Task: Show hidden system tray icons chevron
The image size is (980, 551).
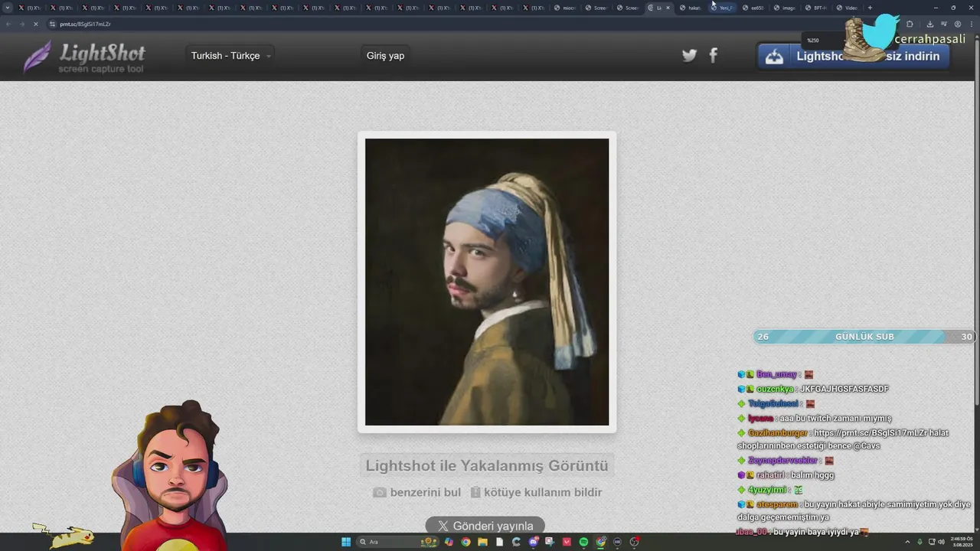Action: coord(907,542)
